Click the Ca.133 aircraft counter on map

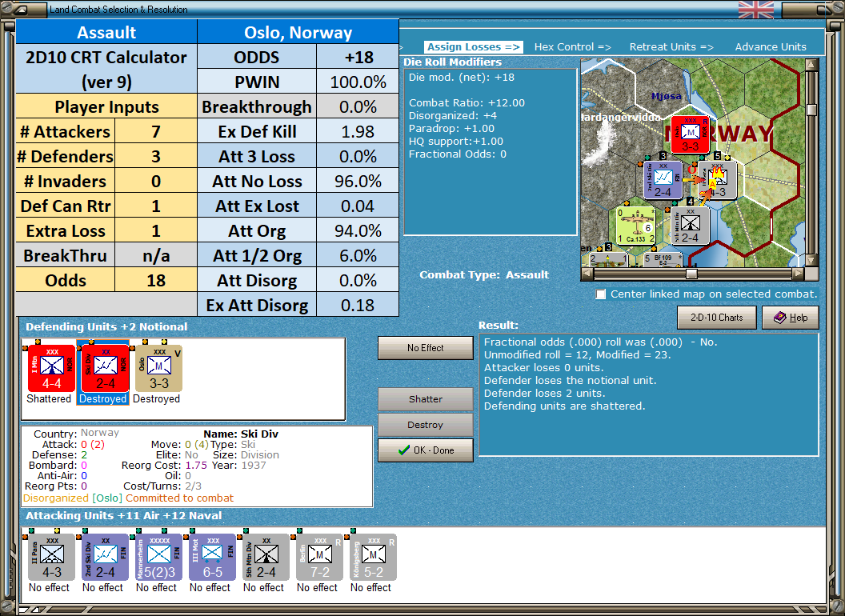[x=636, y=226]
